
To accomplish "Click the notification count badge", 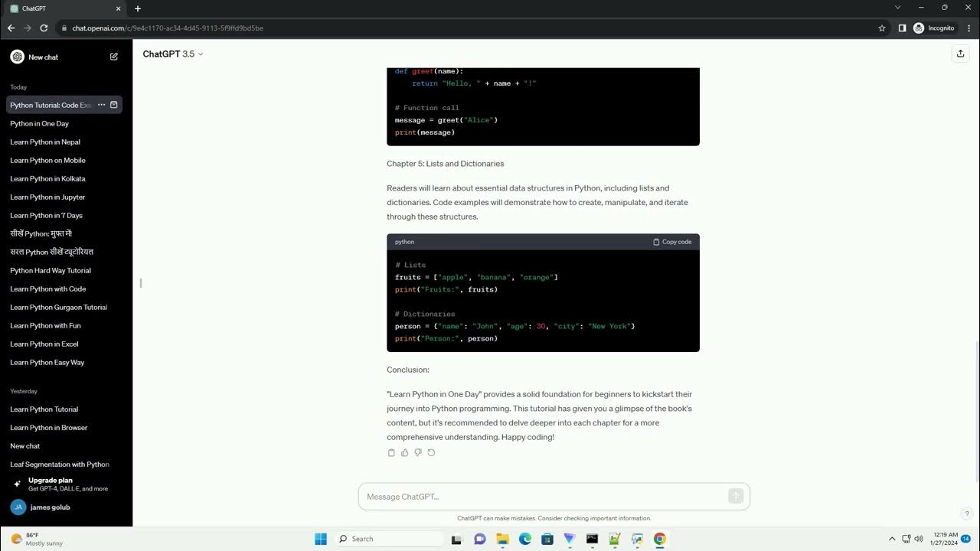I will 965,539.
